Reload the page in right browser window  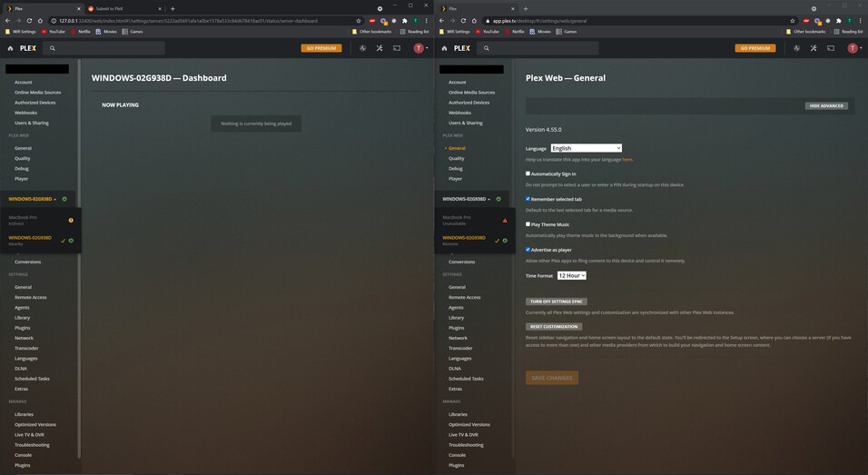point(463,21)
